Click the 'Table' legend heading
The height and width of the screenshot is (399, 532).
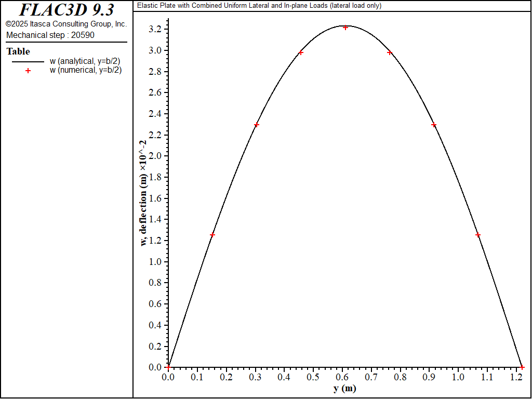(18, 51)
